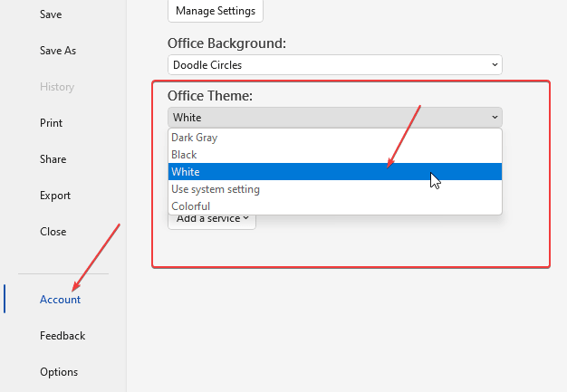Choose Save As in the sidebar
This screenshot has width=567, height=392.
tap(58, 51)
